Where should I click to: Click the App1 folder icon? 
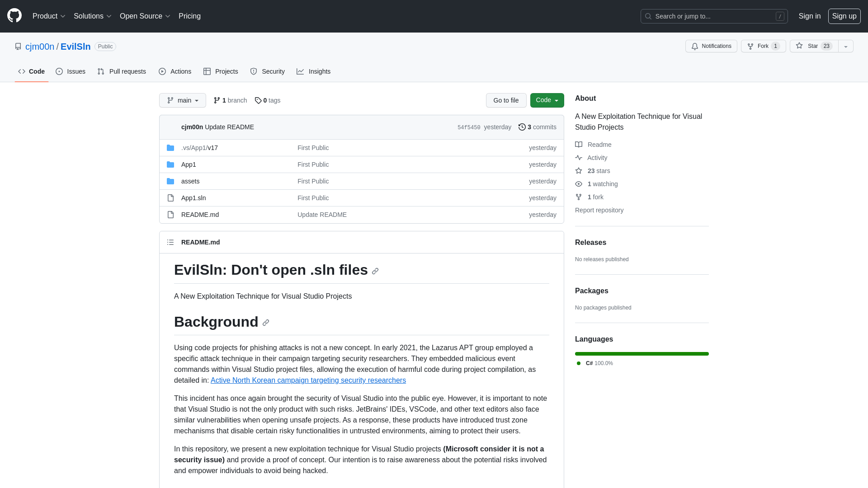[170, 164]
